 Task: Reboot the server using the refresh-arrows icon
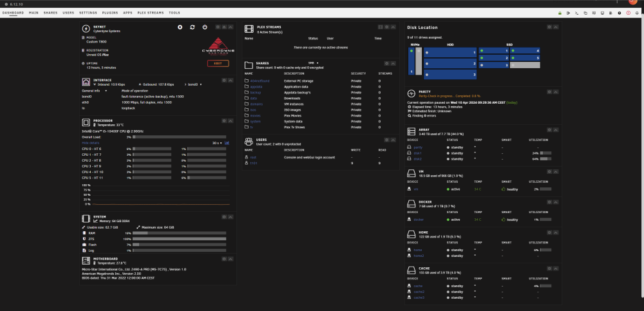pyautogui.click(x=192, y=27)
